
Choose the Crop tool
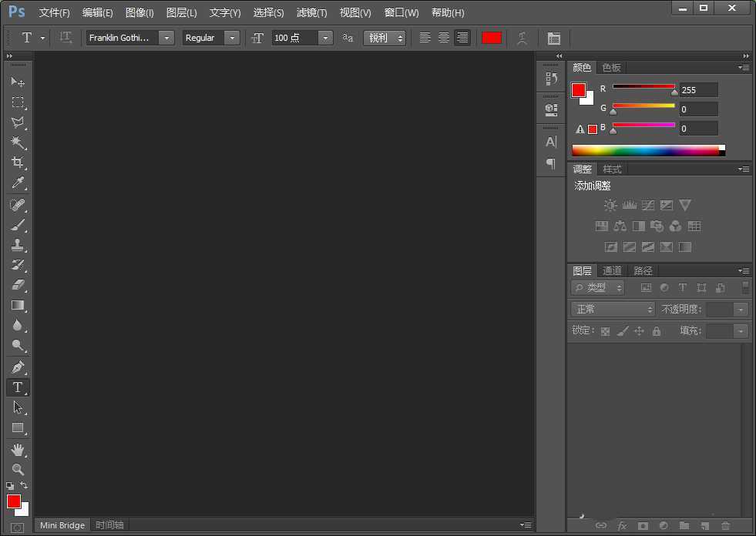click(18, 162)
